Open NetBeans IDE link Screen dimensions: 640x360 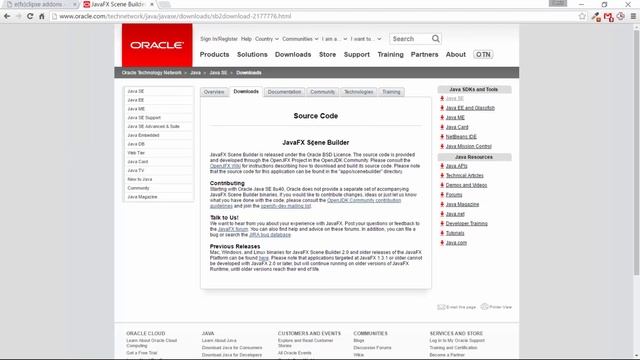coord(461,137)
